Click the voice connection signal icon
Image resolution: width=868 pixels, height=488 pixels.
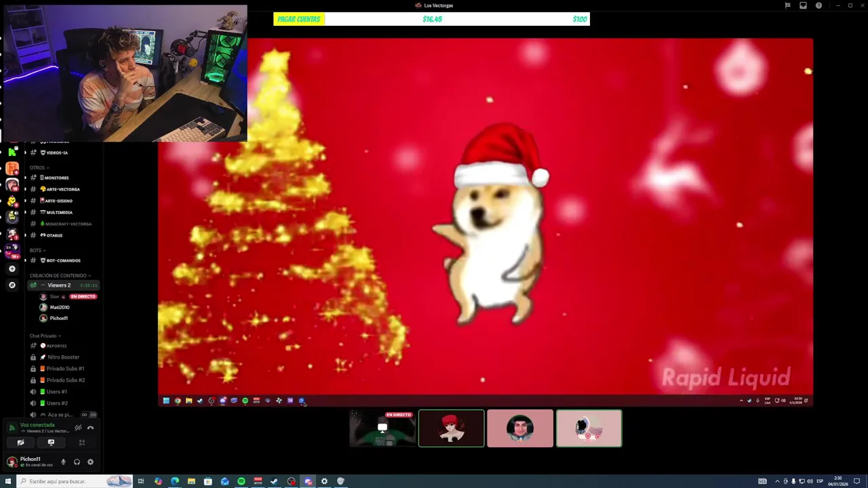(12, 428)
